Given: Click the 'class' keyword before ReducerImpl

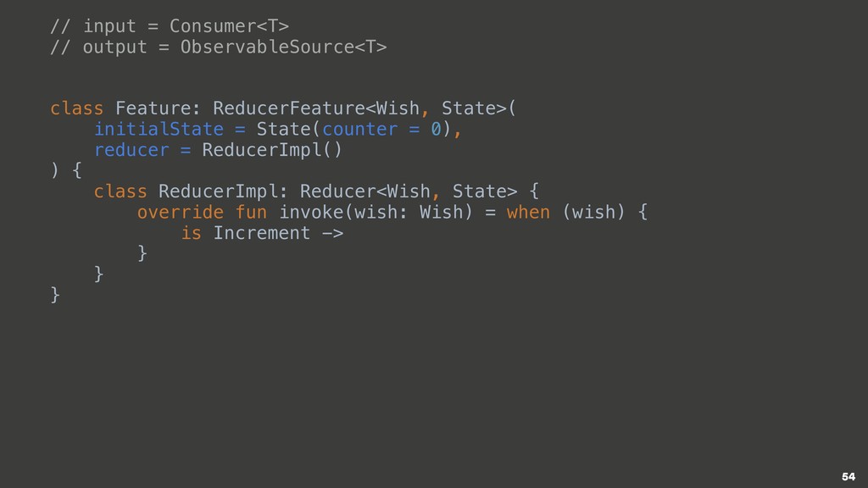Looking at the screenshot, I should (x=120, y=191).
